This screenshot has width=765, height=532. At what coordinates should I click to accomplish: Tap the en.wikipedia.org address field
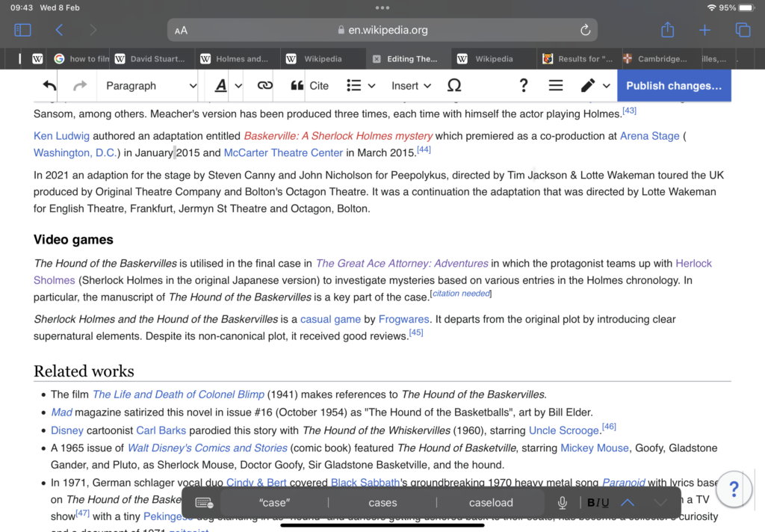point(382,31)
